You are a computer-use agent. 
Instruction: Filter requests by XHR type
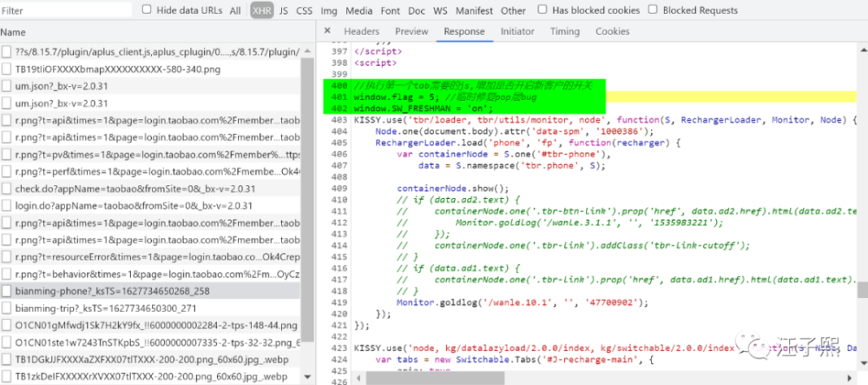262,10
